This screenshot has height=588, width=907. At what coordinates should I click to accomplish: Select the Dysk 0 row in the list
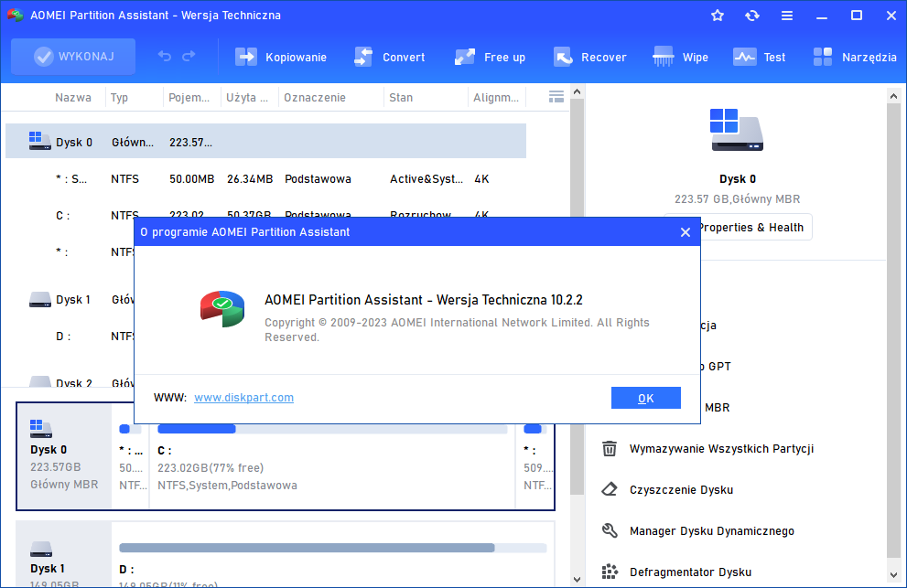point(265,142)
